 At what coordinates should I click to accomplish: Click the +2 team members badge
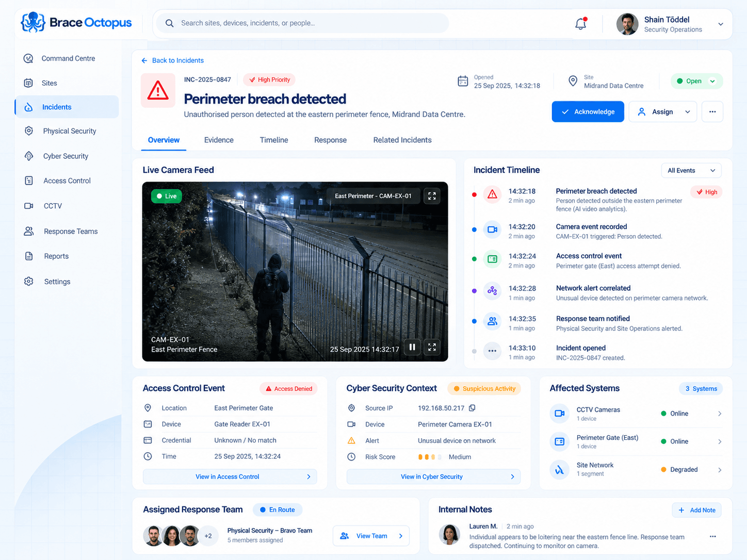pos(208,536)
